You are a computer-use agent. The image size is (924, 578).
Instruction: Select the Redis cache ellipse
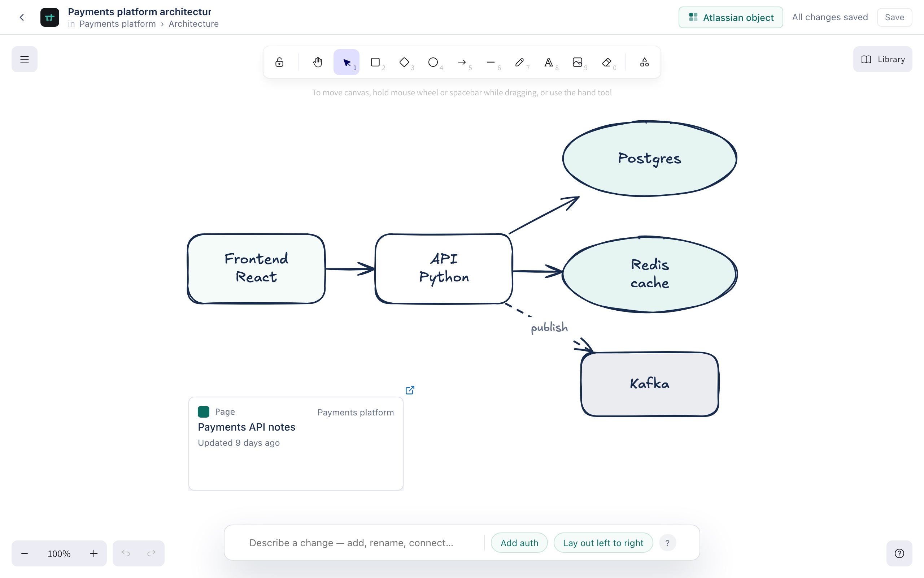tap(649, 274)
